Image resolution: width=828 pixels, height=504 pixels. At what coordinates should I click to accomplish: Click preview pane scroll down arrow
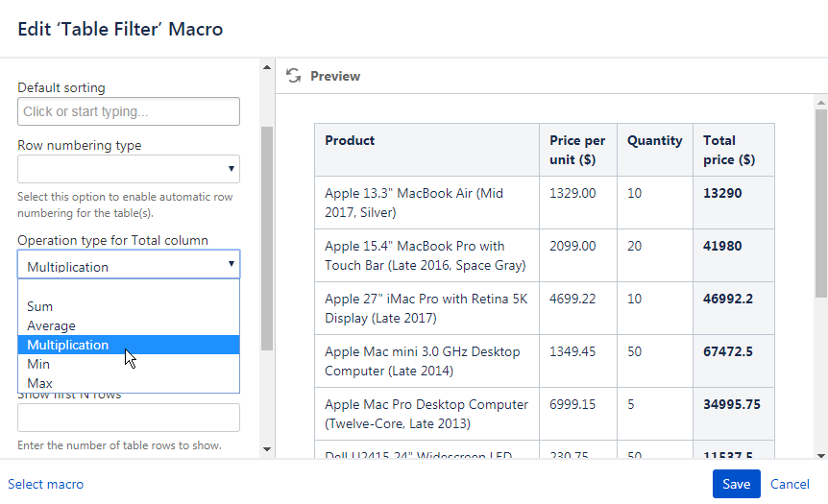coord(820,454)
